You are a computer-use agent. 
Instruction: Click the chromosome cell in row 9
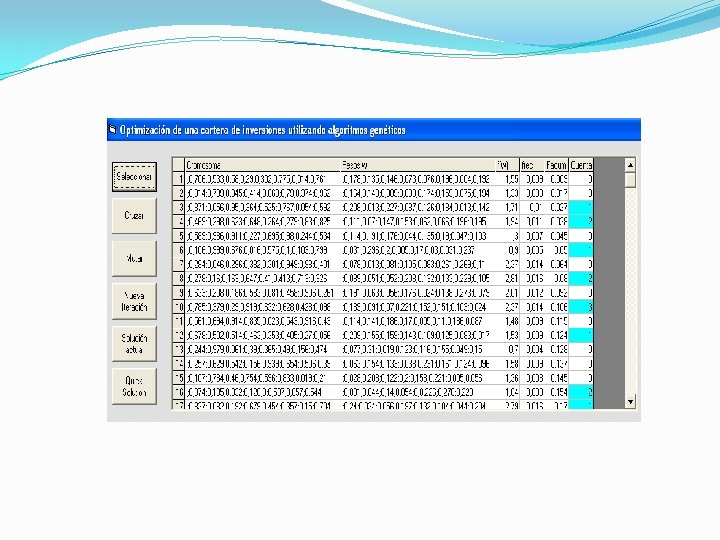[x=262, y=293]
